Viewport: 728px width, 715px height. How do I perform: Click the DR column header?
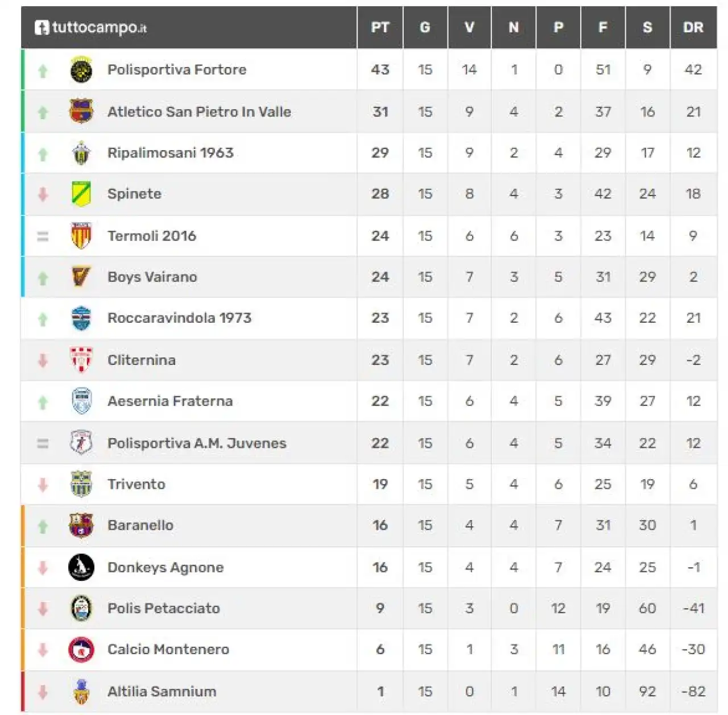693,27
